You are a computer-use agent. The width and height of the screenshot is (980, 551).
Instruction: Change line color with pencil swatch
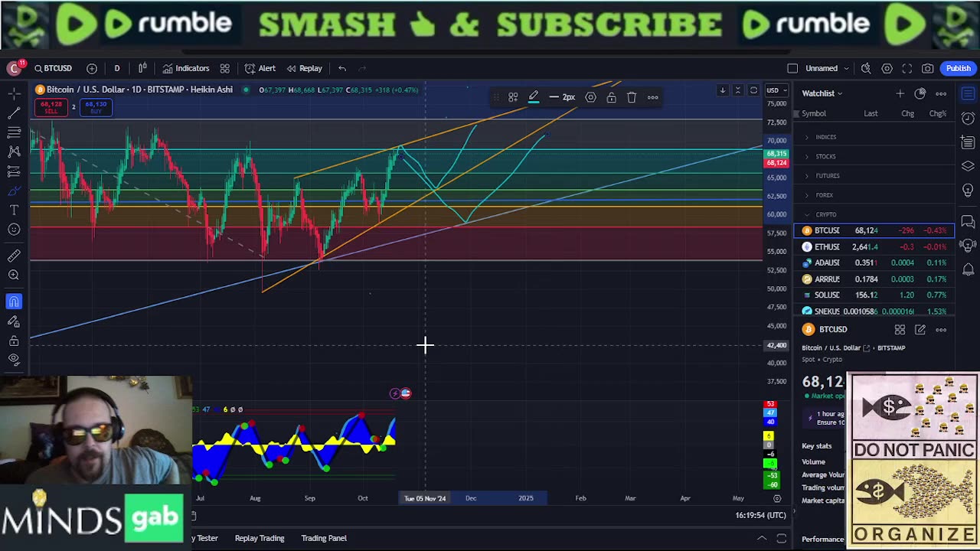[534, 97]
